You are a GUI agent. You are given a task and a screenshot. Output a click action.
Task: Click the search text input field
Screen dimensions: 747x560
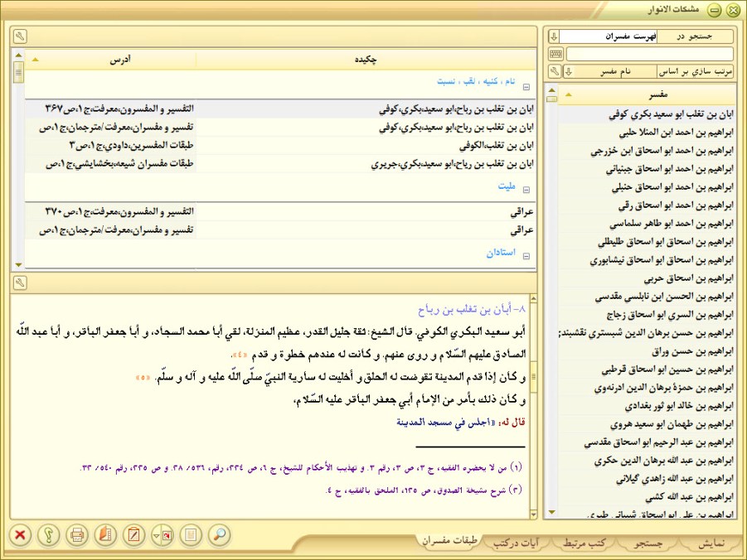pos(650,54)
